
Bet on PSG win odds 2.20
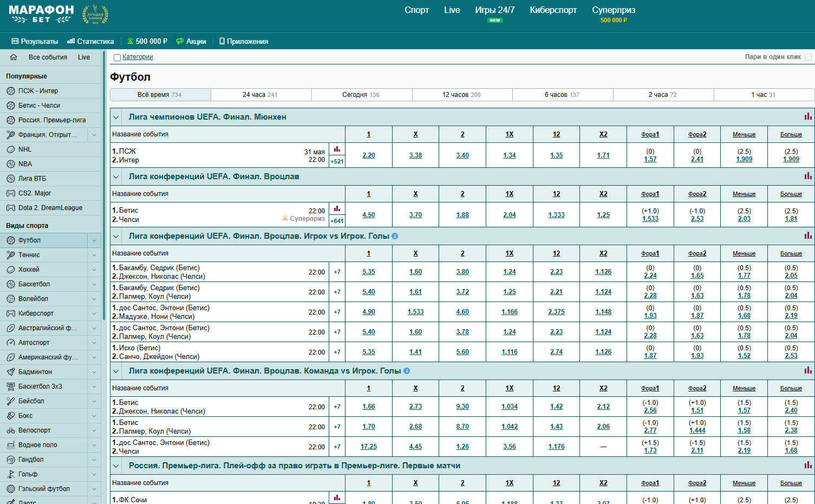[368, 155]
